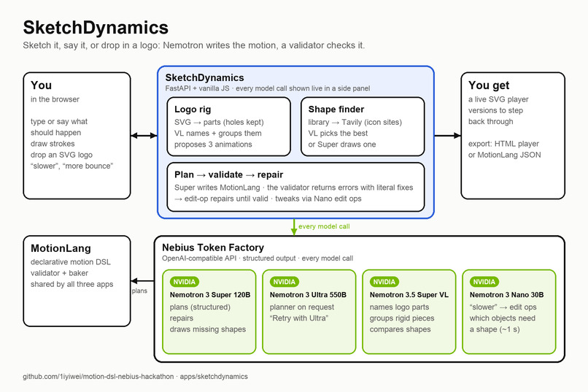
Task: Click the '"Retry with Ultra"' text
Action: tap(299, 318)
